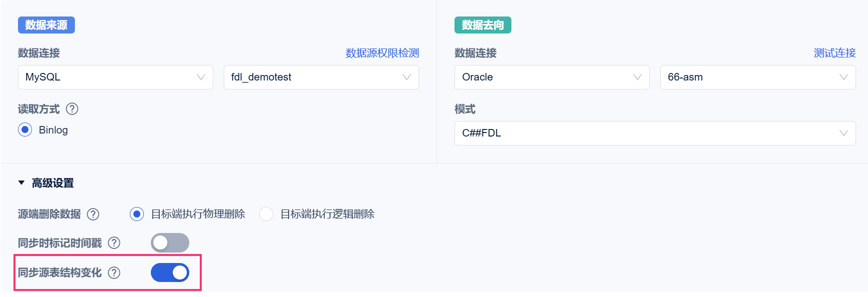The width and height of the screenshot is (868, 297).
Task: Click the 测试连接 link
Action: tap(835, 53)
